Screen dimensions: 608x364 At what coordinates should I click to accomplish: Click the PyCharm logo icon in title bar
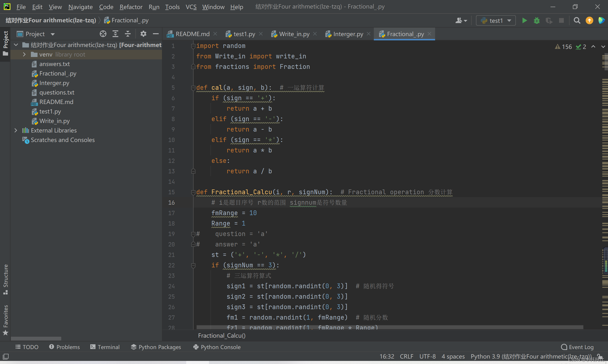(7, 7)
